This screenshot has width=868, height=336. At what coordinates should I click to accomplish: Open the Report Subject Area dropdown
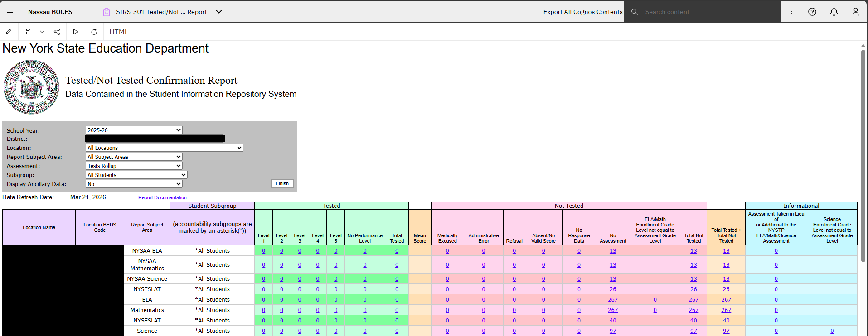[134, 157]
